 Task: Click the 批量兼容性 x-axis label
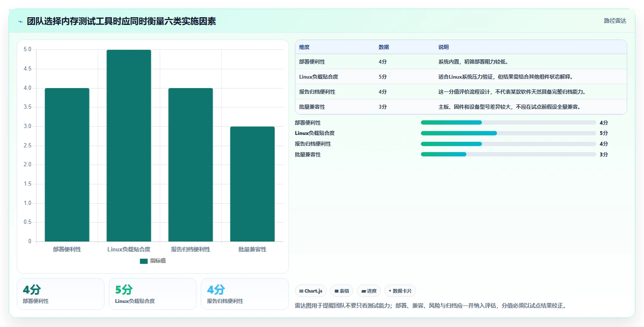(252, 249)
